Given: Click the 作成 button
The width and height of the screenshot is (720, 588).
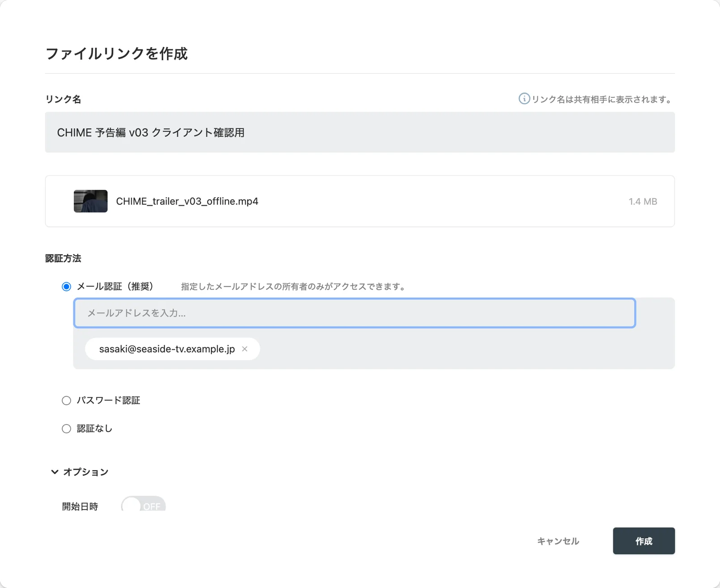Looking at the screenshot, I should (643, 541).
